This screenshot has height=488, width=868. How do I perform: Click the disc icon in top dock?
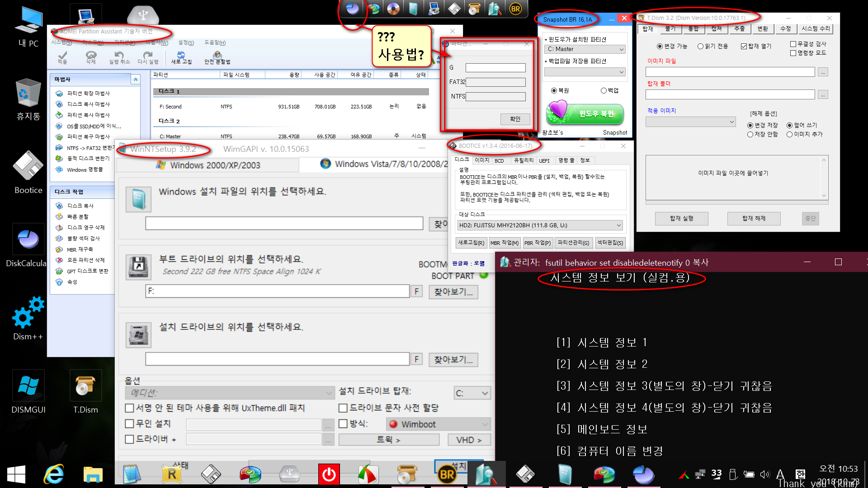[x=393, y=9]
